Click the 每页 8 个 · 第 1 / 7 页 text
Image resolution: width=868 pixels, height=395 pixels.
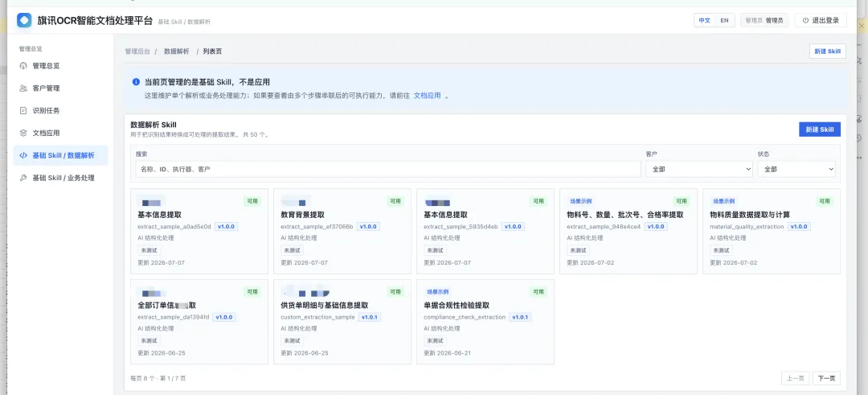(158, 378)
